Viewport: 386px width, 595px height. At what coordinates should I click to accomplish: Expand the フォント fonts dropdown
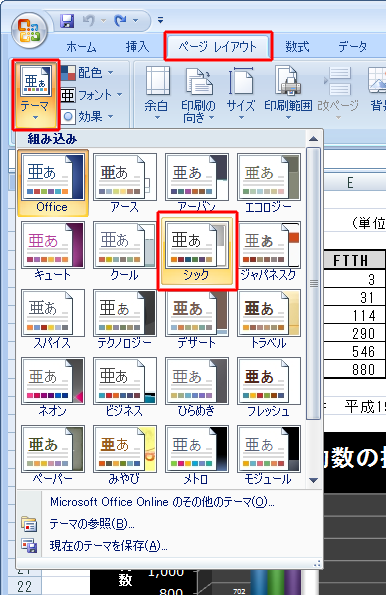coord(91,95)
